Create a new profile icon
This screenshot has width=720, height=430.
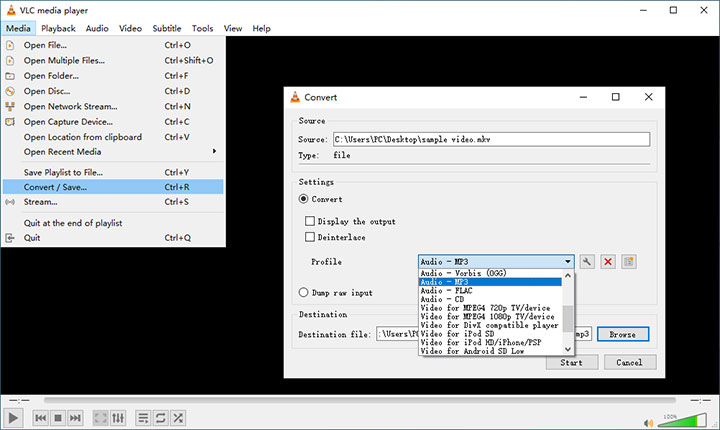pyautogui.click(x=629, y=262)
